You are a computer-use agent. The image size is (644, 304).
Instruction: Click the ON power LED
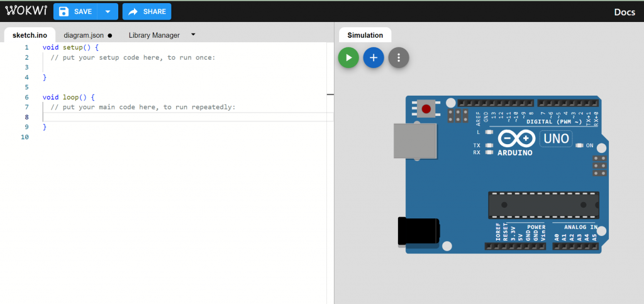click(x=579, y=145)
